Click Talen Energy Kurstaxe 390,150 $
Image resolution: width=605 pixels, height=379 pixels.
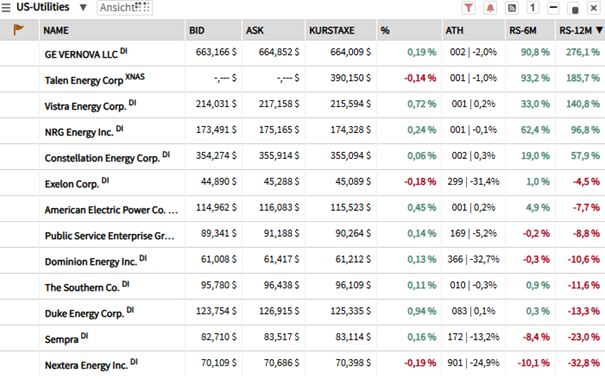coord(350,78)
